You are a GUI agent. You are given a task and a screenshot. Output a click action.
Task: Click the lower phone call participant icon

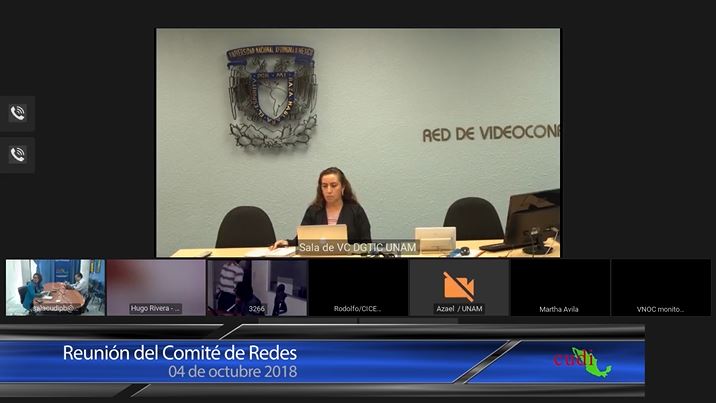pos(17,154)
